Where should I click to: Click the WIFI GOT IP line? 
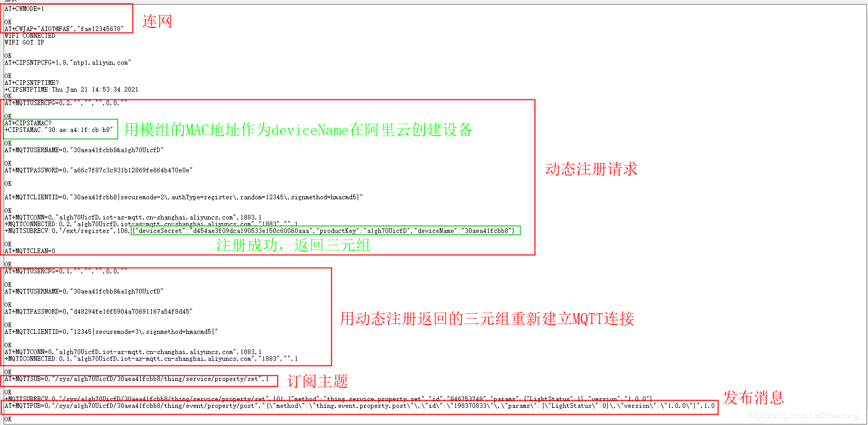24,42
